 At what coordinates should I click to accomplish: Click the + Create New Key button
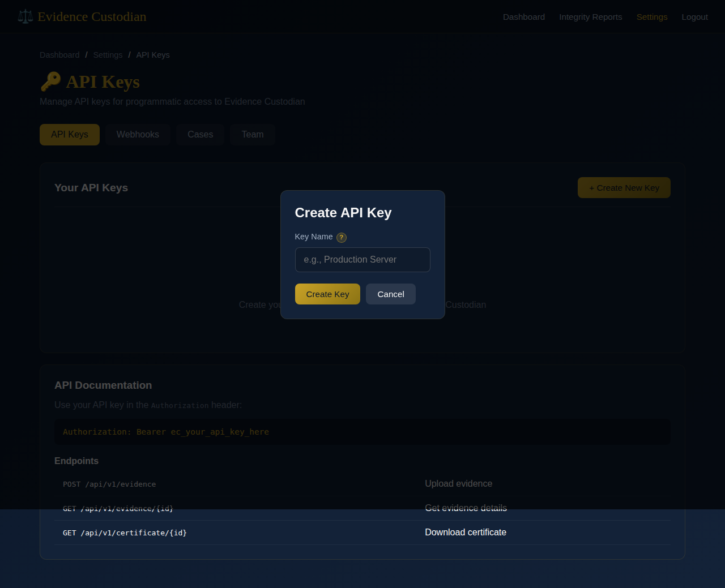click(x=624, y=188)
